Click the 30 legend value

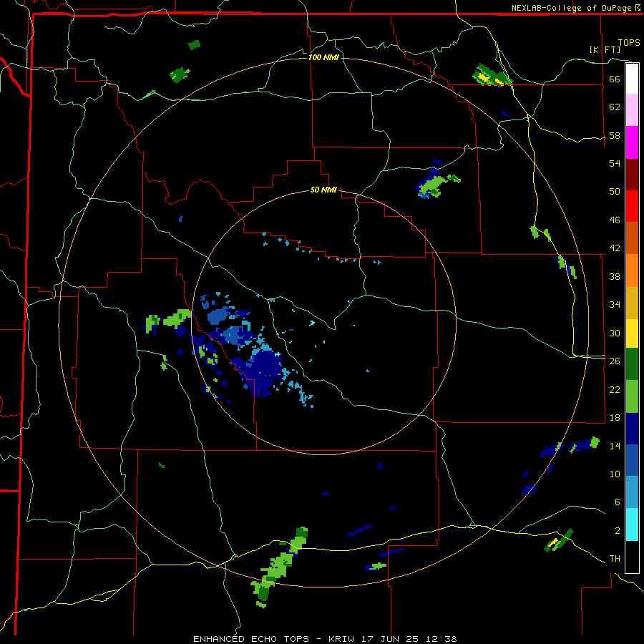coord(615,333)
